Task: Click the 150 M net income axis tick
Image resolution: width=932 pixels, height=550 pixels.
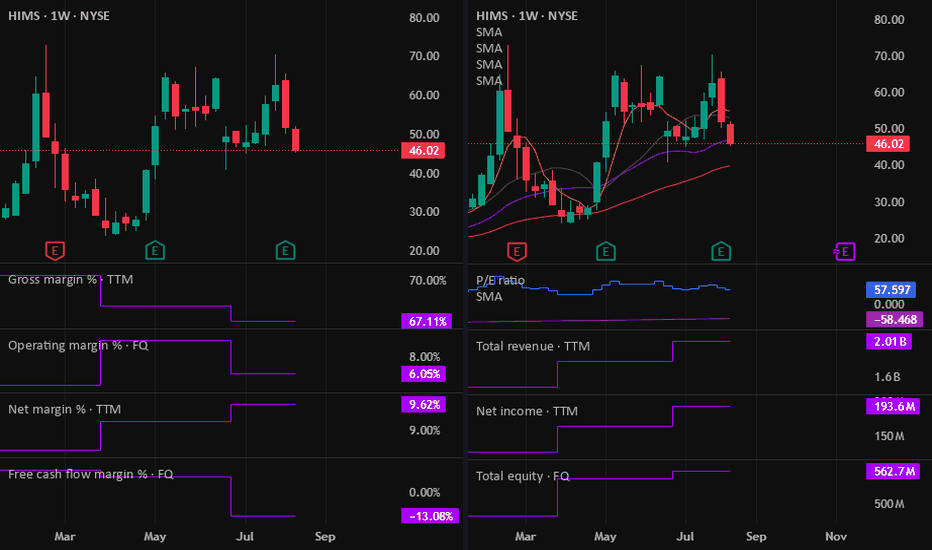Action: [889, 436]
